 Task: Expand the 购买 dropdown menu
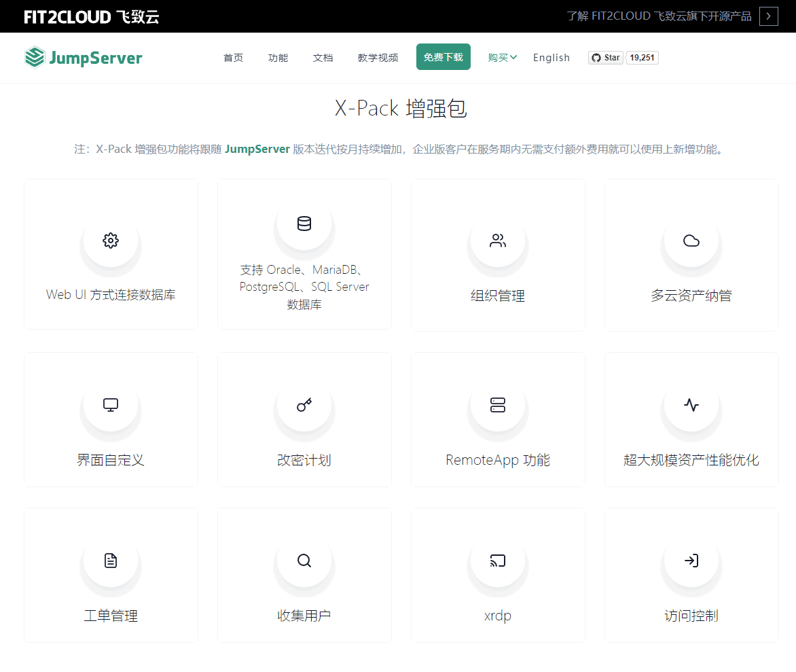pos(502,57)
